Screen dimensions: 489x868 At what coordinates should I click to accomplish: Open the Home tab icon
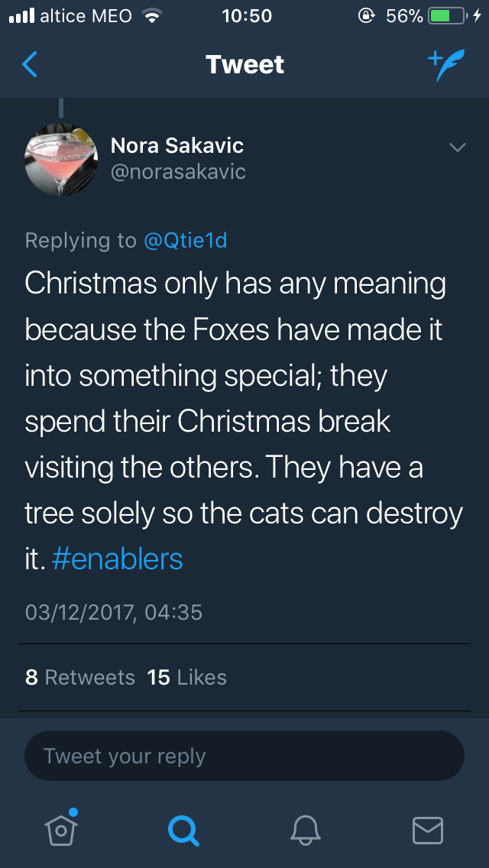[63, 828]
